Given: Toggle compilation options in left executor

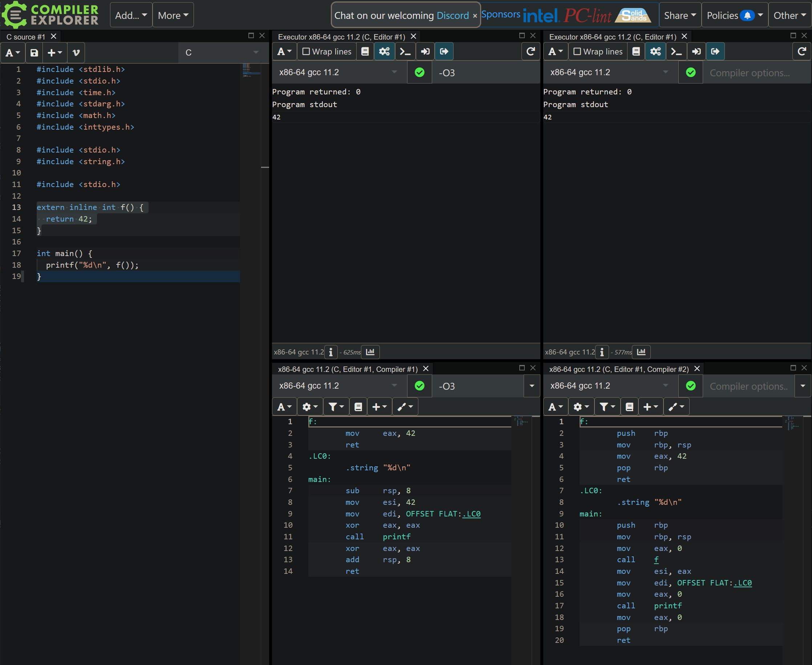Looking at the screenshot, I should (x=385, y=51).
